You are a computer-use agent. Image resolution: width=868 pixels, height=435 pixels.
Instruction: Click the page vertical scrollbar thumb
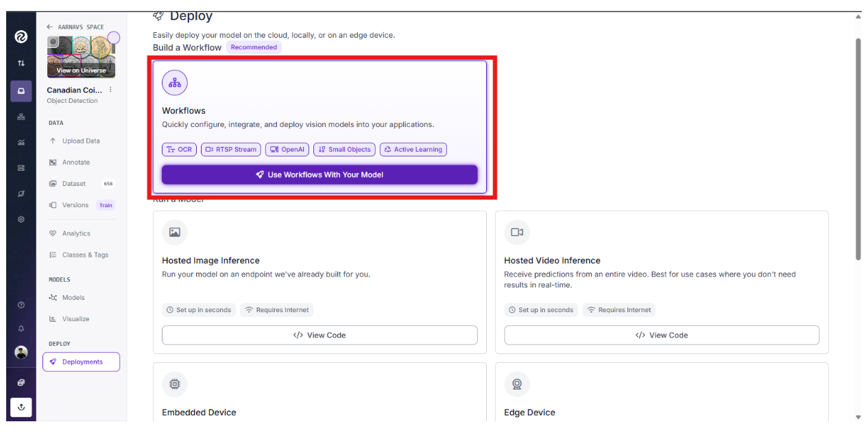point(858,149)
